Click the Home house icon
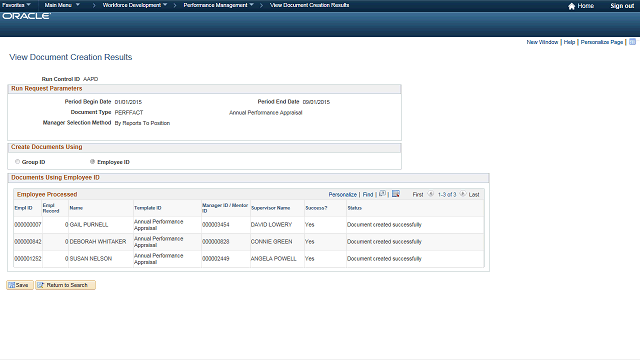640x360 pixels. tap(571, 6)
